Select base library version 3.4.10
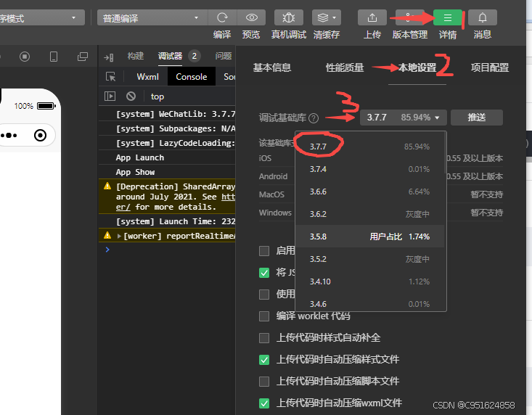Image resolution: width=532 pixels, height=415 pixels. coord(370,282)
